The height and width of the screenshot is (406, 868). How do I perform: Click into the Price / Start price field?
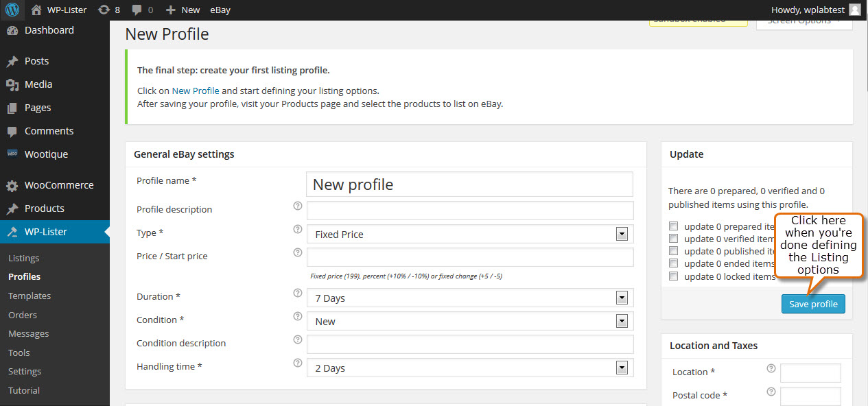(x=470, y=257)
